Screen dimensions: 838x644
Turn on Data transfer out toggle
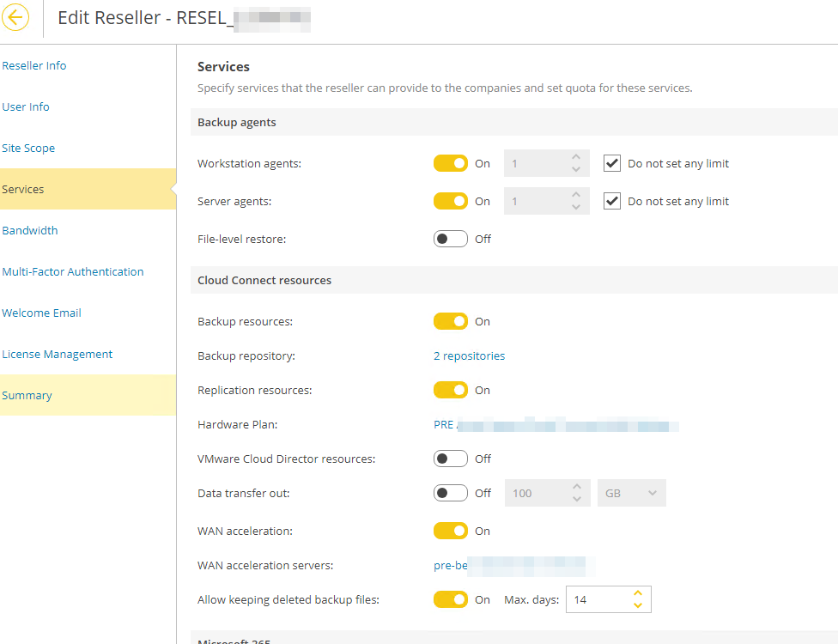[x=451, y=493]
